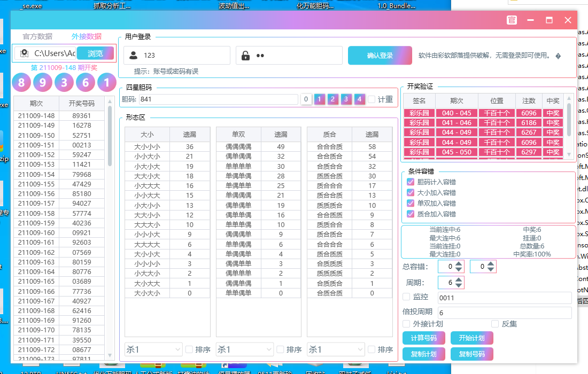Uncheck 单双加入容错
This screenshot has width=588, height=374.
[410, 204]
